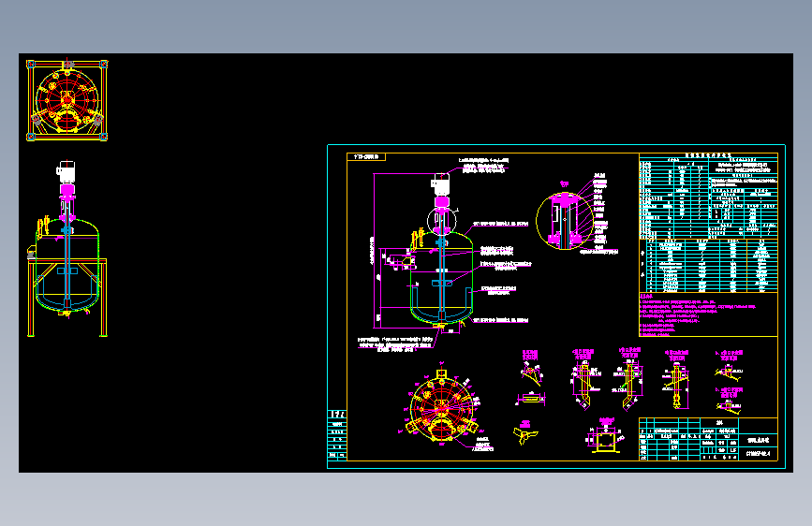Viewport: 812px width, 526px height.
Task: Click the main tank section view in sheet
Action: pos(441,251)
